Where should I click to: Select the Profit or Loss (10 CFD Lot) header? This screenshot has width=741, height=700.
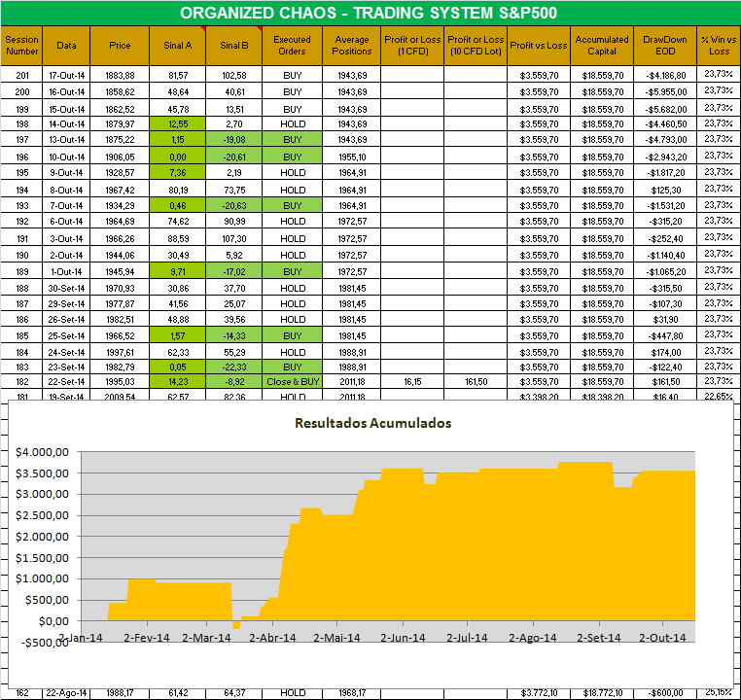pos(476,46)
